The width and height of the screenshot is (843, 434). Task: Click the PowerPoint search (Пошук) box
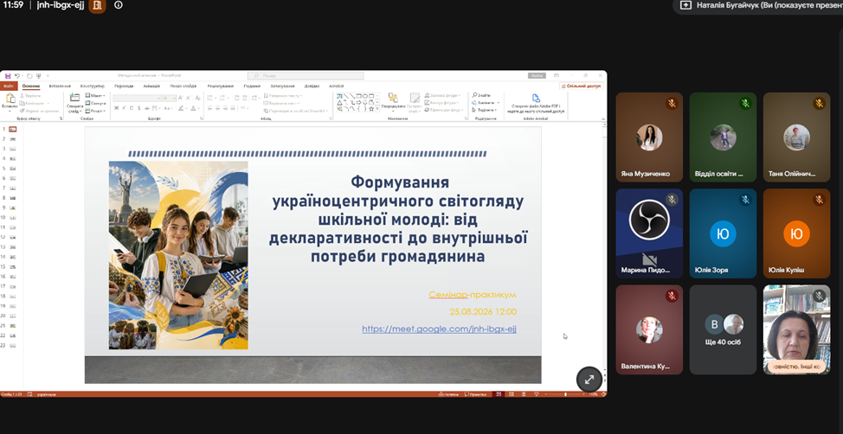tap(305, 76)
